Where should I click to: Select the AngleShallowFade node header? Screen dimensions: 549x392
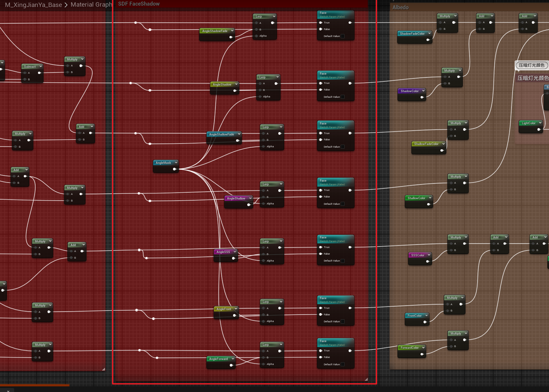click(222, 134)
